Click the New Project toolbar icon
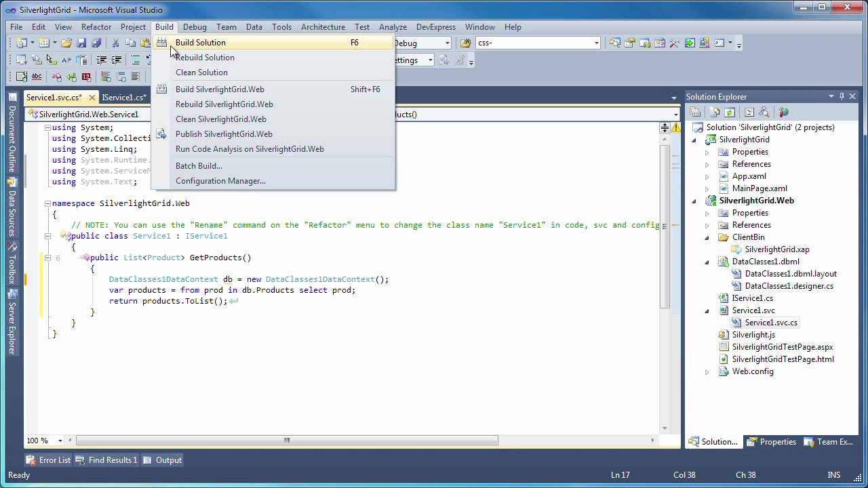The height and width of the screenshot is (488, 868). pos(22,43)
